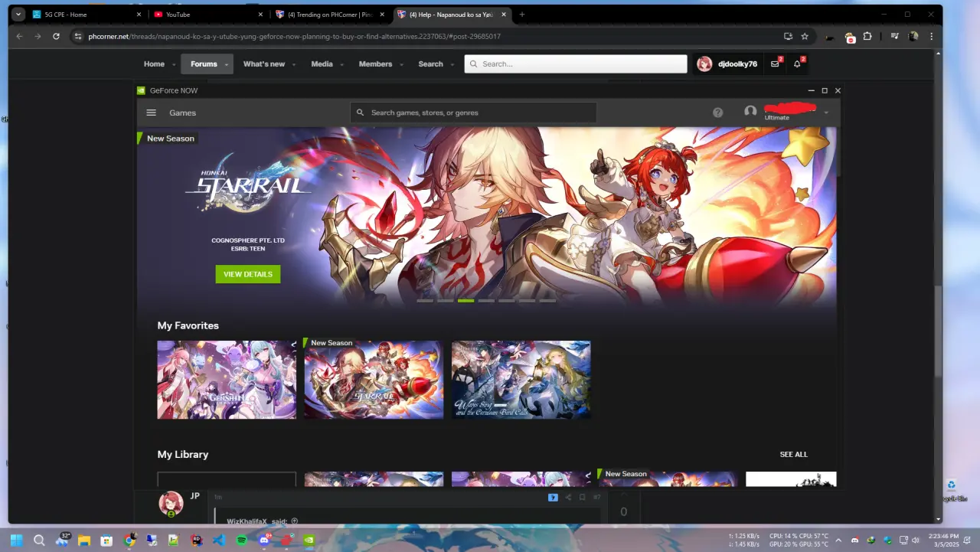
Task: Click the GeForce NOW vertical scrollbar
Action: click(x=840, y=152)
